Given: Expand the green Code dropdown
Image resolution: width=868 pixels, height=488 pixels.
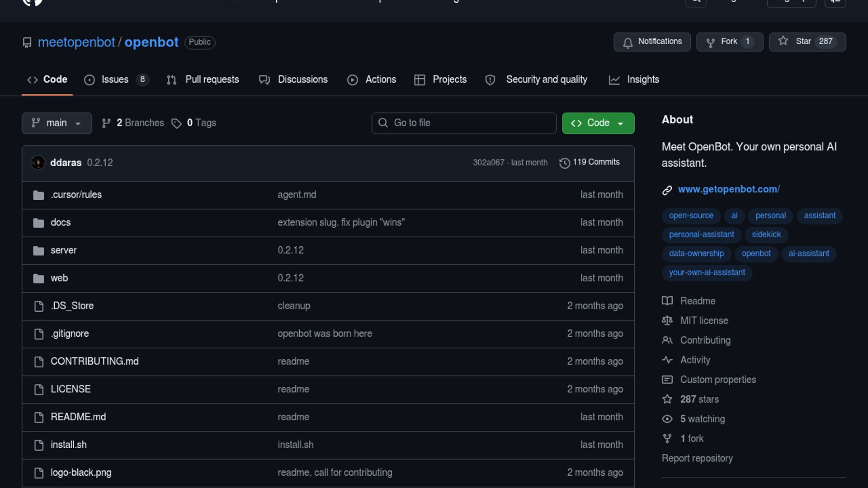Looking at the screenshot, I should click(x=598, y=123).
